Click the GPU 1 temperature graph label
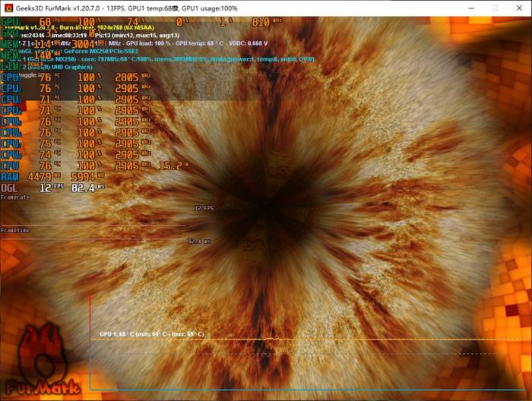This screenshot has height=401, width=532. pos(152,334)
